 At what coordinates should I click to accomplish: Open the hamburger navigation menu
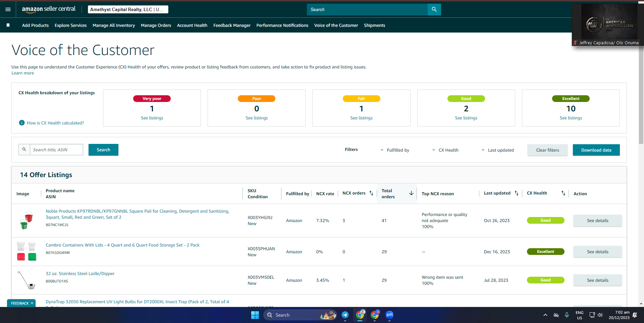click(x=8, y=9)
